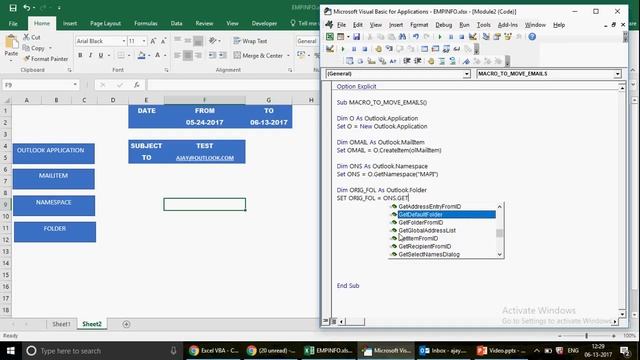640x360 pixels.
Task: Click the VBA Save floppy disk icon
Action: pos(356,37)
